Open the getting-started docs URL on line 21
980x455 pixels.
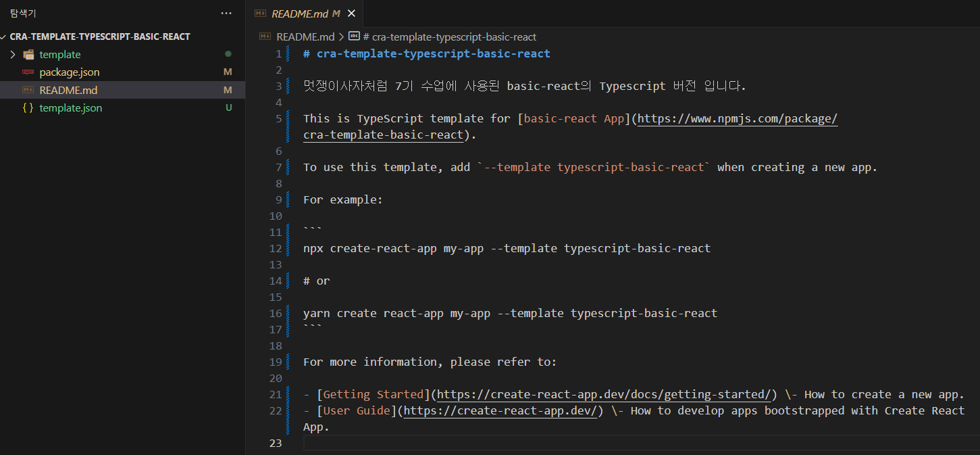[604, 394]
